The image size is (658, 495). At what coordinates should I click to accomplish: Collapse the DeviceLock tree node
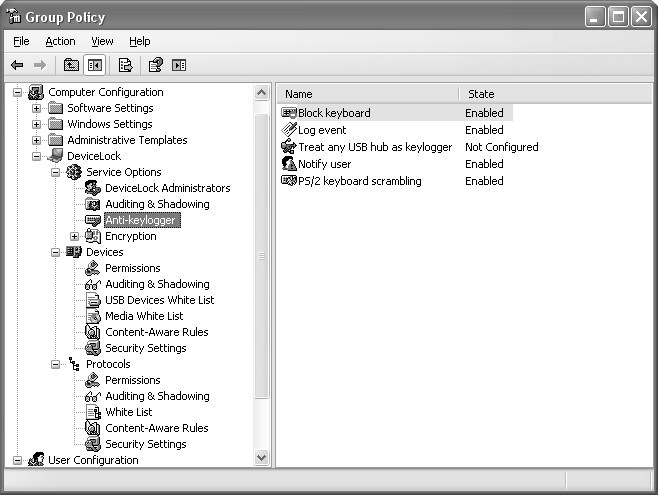(37, 156)
